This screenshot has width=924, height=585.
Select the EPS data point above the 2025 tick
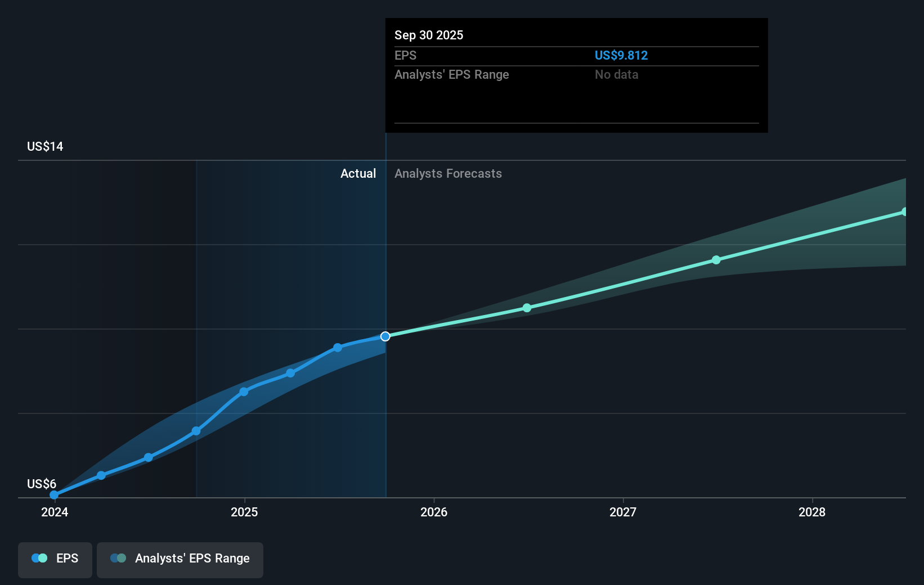[244, 391]
